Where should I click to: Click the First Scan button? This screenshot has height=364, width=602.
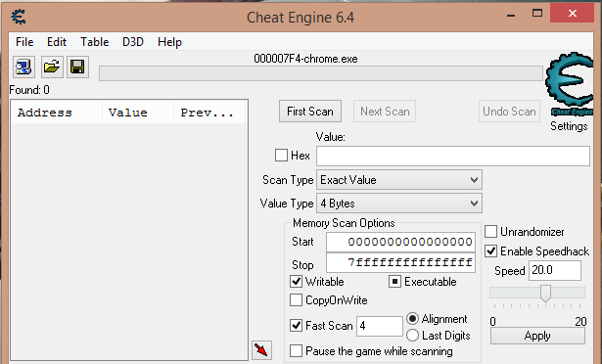tap(310, 112)
